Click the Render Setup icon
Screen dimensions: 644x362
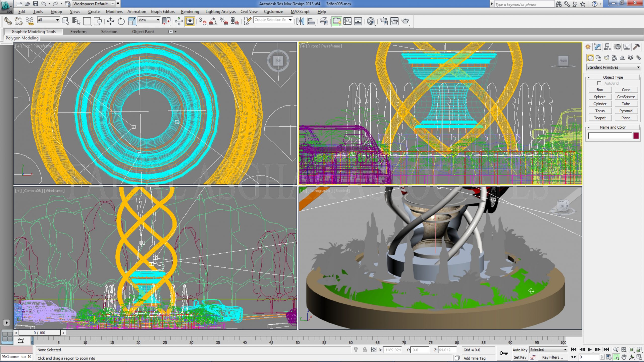(383, 21)
